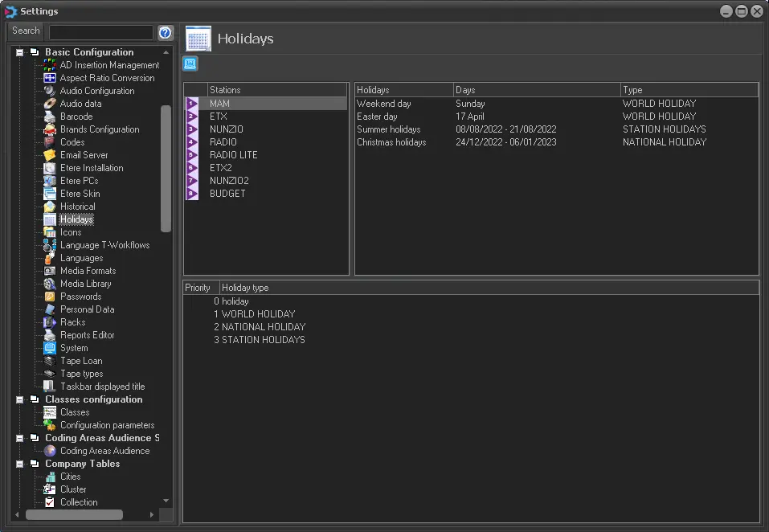Viewport: 769px width, 532px height.
Task: Select the NATIONAL HOLIDAY priority type
Action: (x=264, y=327)
